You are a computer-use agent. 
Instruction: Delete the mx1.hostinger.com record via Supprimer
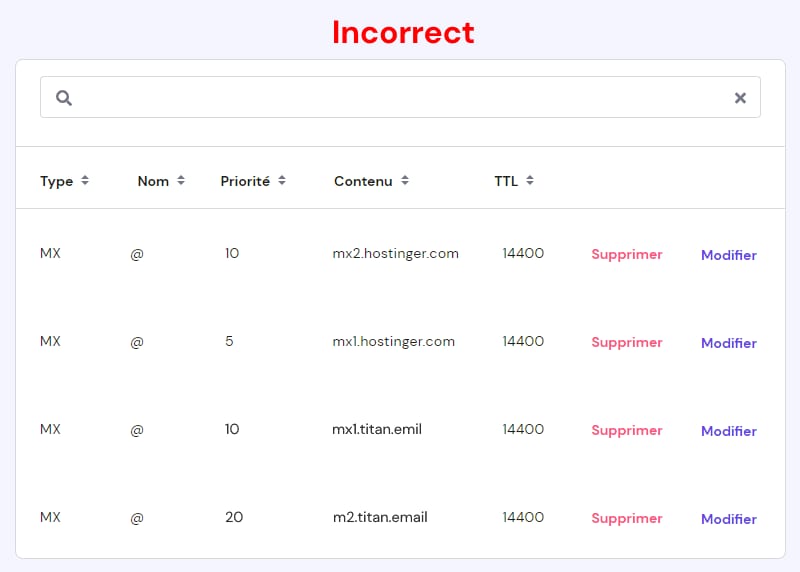[x=627, y=342]
